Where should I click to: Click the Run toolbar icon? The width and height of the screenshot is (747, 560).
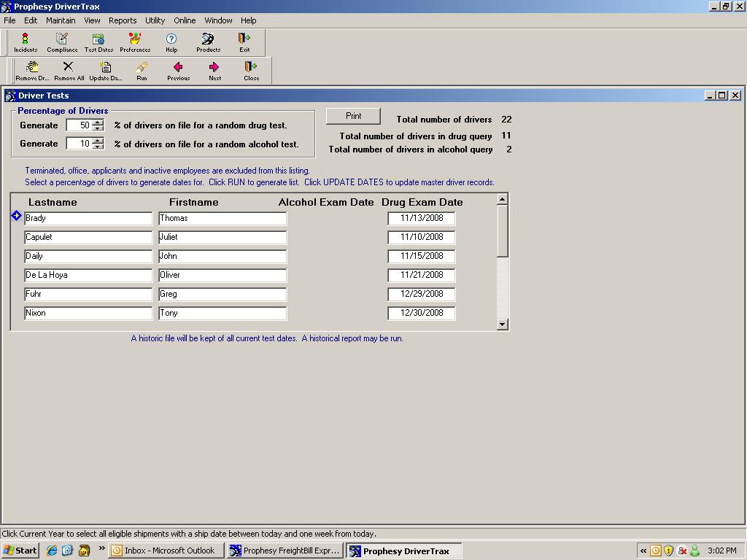tap(142, 71)
